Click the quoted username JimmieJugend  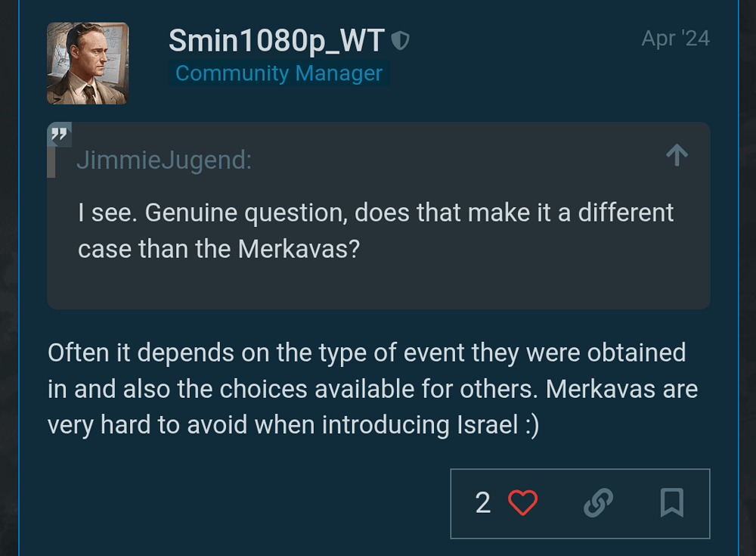tap(164, 160)
